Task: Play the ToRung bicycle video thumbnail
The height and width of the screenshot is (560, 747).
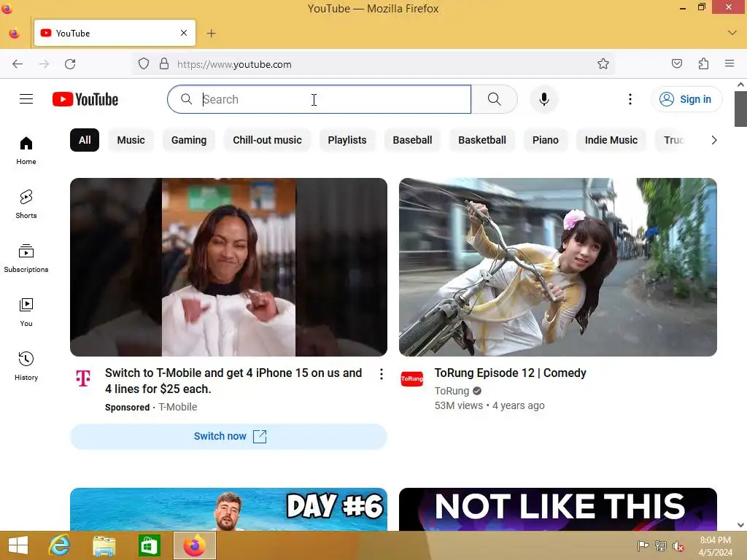Action: point(558,267)
